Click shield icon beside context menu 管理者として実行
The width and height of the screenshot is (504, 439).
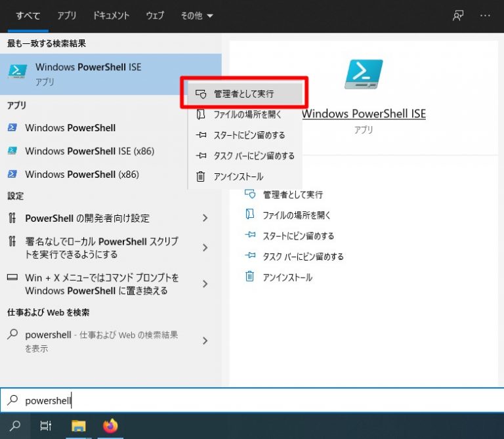(201, 94)
